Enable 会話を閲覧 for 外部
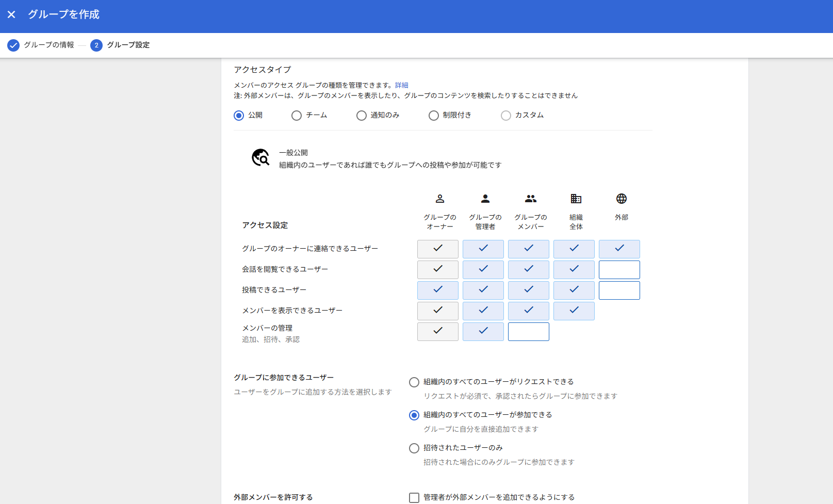 (619, 270)
